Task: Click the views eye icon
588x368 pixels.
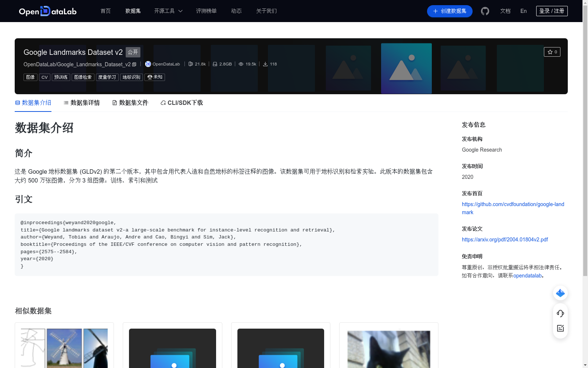Action: click(241, 64)
